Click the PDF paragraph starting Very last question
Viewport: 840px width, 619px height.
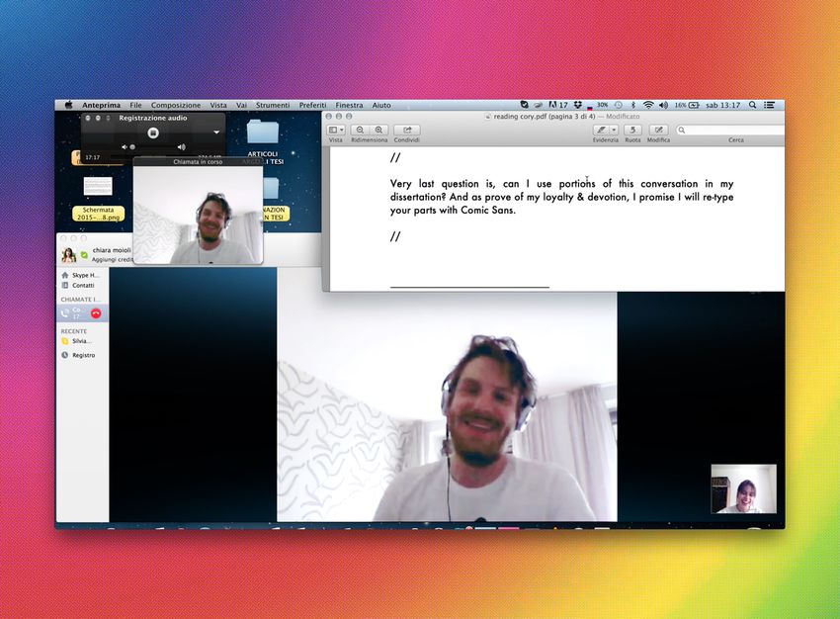click(x=561, y=197)
